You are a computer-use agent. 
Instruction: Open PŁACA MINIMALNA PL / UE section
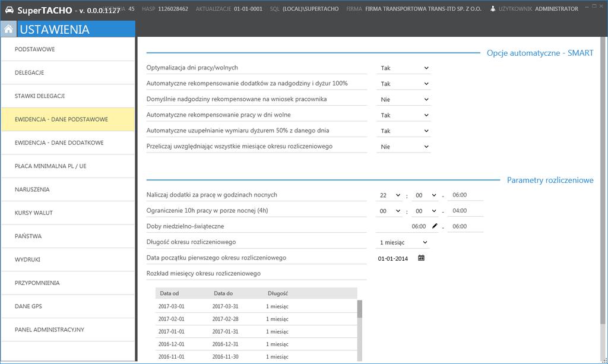click(x=68, y=166)
